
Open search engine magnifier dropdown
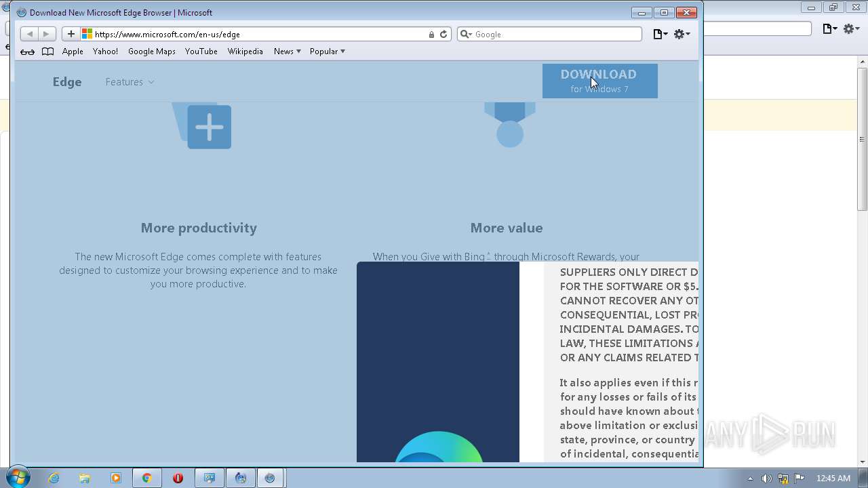pyautogui.click(x=466, y=34)
